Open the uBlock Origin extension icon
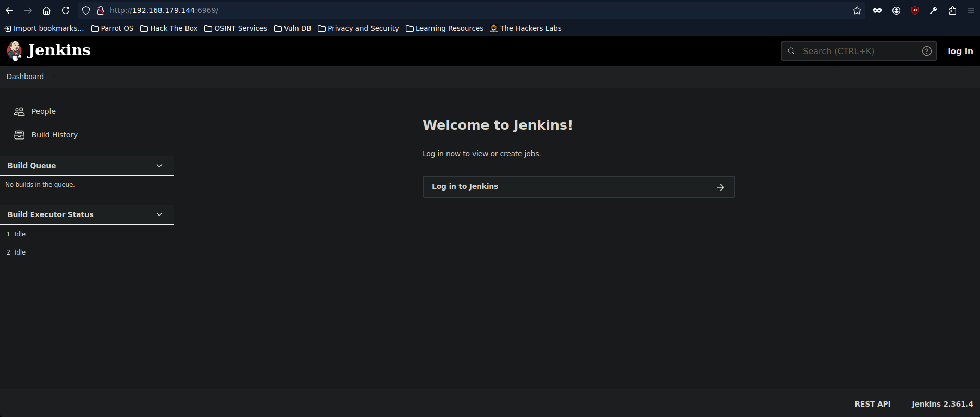 [x=915, y=10]
